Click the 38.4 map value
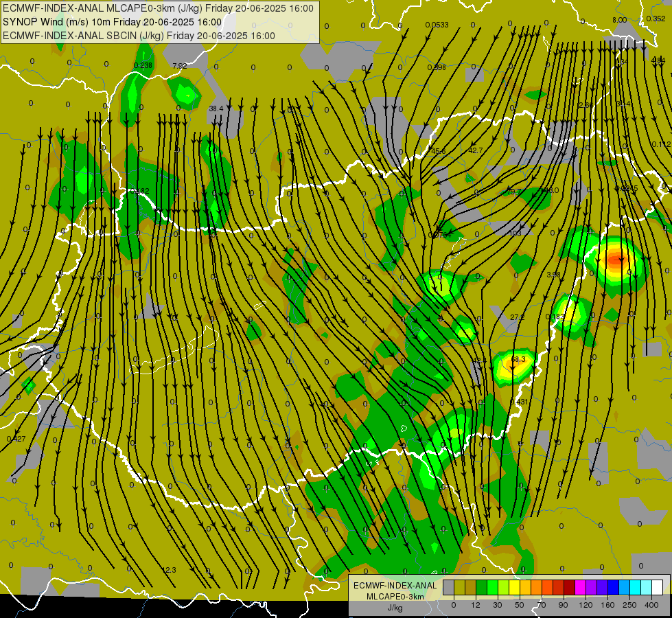This screenshot has height=618, width=672. [x=216, y=109]
